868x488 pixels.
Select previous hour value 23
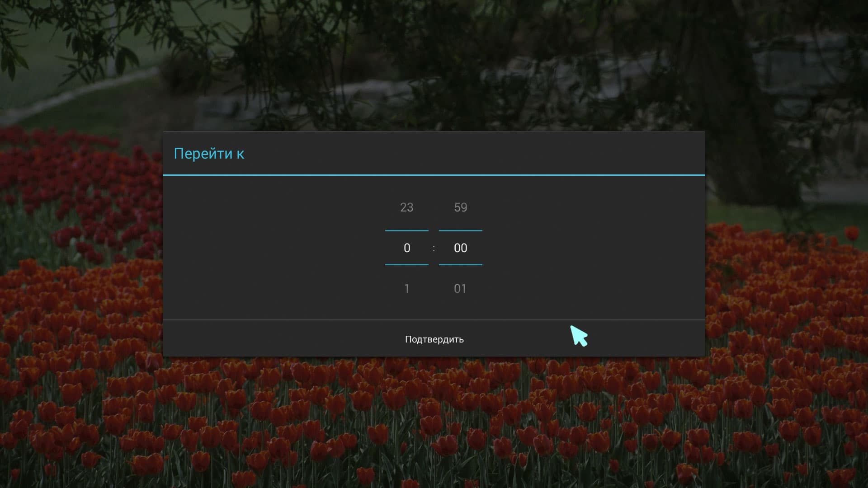(x=406, y=207)
